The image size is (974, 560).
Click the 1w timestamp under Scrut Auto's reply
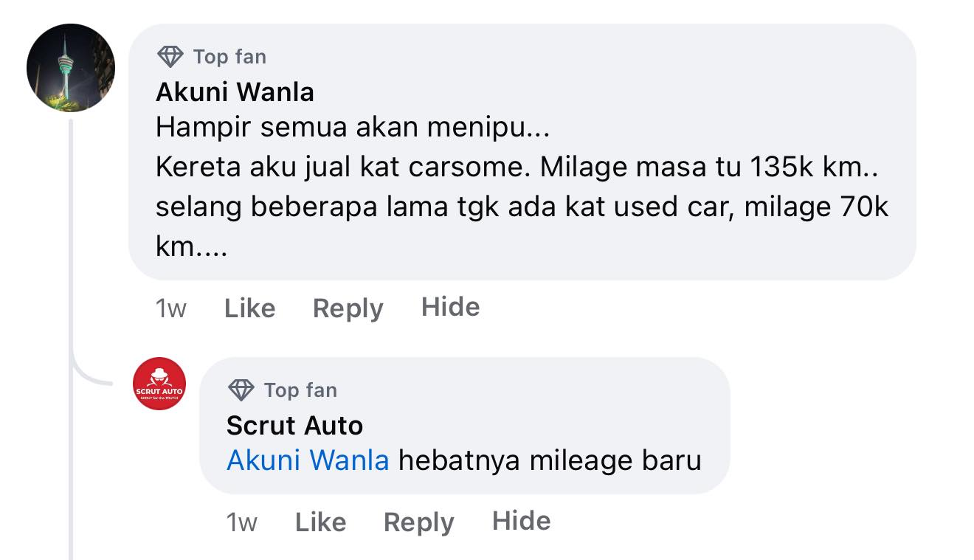point(241,522)
